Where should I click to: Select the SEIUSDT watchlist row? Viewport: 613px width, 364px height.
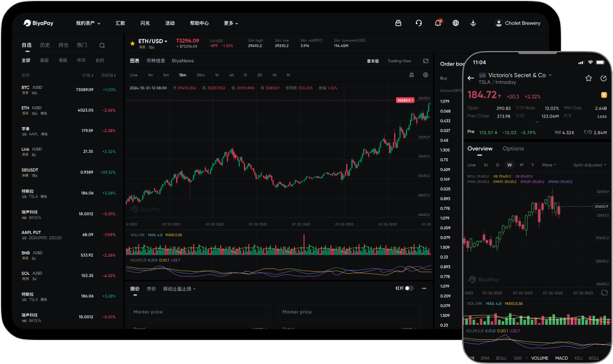pyautogui.click(x=68, y=172)
